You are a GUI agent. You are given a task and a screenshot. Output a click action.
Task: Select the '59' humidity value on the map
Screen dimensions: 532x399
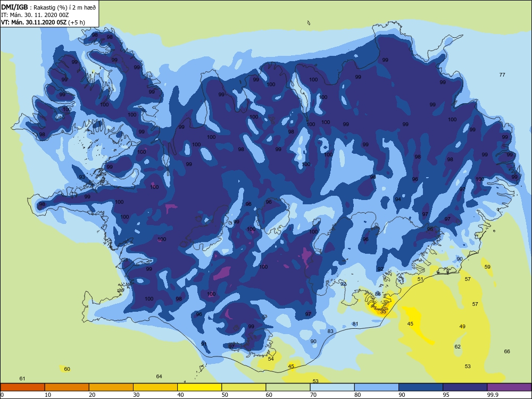pos(487,267)
